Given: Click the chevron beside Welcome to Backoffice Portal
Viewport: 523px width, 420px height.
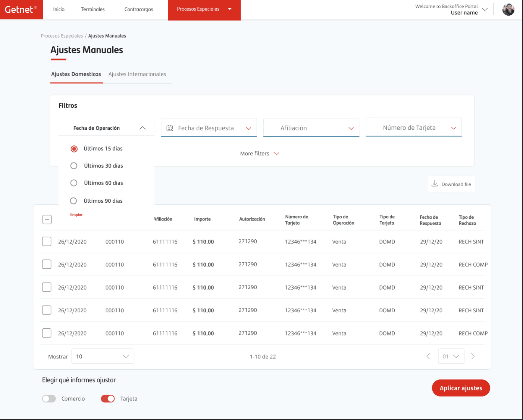Looking at the screenshot, I should 485,9.
